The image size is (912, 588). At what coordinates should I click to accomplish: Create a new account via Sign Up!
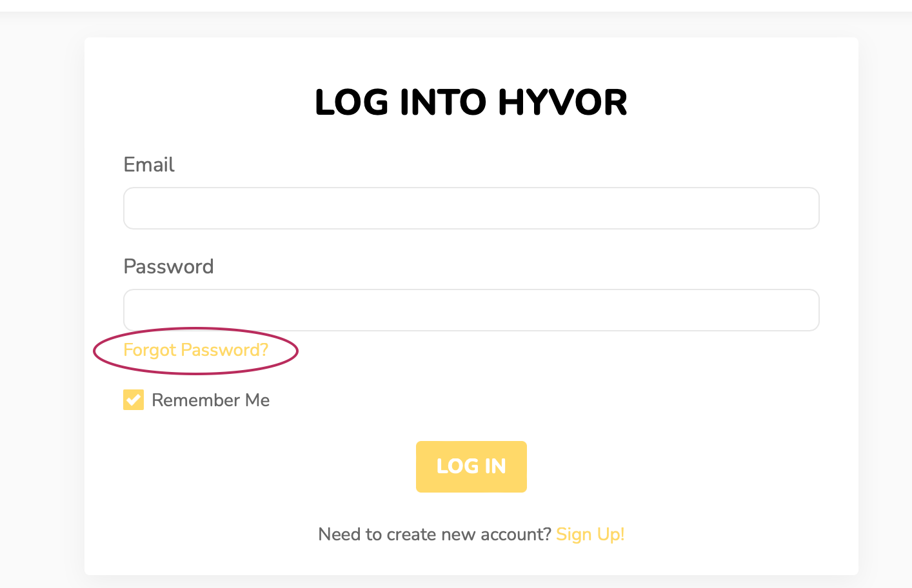coord(590,534)
